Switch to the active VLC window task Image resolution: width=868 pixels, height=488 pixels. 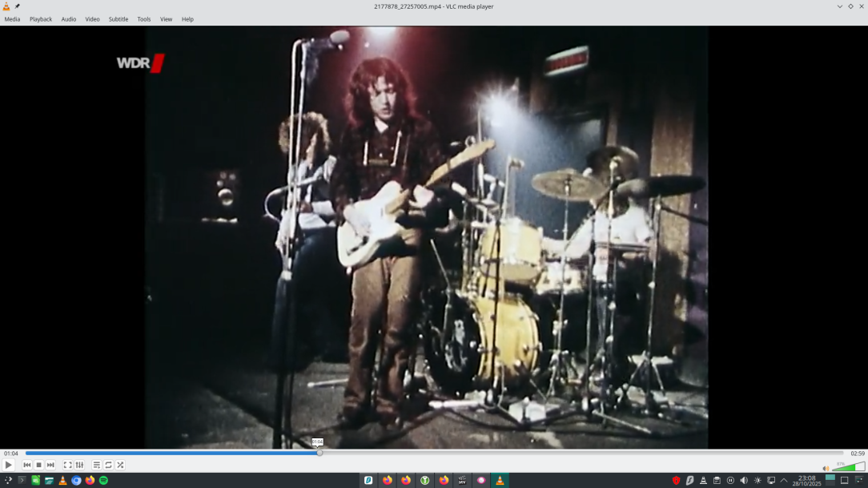point(500,480)
